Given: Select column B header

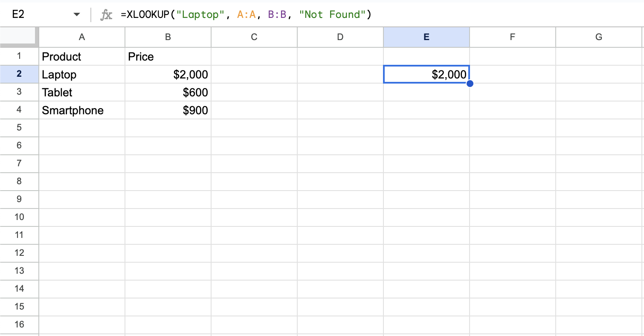Looking at the screenshot, I should tap(168, 37).
